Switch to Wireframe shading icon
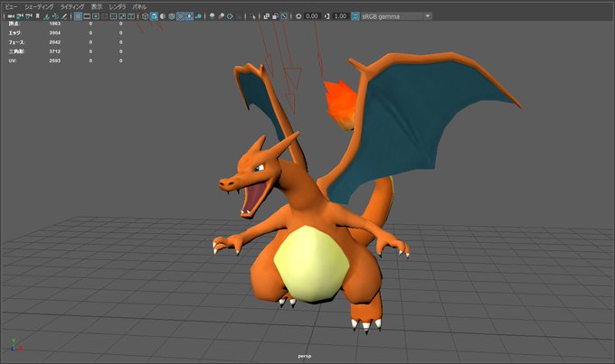615x364 pixels. pyautogui.click(x=145, y=16)
